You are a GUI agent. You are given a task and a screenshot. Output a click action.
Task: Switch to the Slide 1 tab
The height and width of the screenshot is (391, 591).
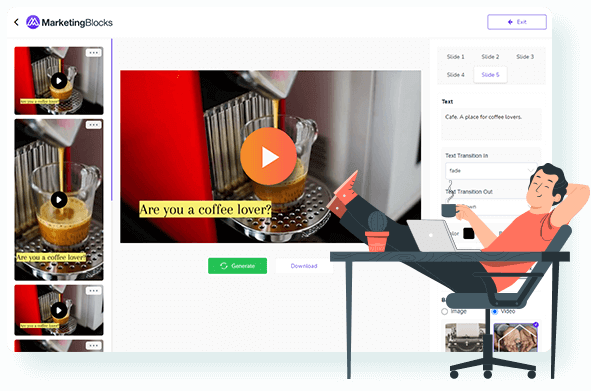[x=455, y=57]
